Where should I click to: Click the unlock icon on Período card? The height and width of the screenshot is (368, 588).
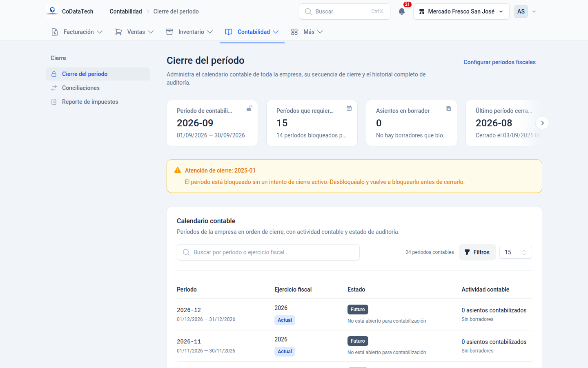click(249, 108)
